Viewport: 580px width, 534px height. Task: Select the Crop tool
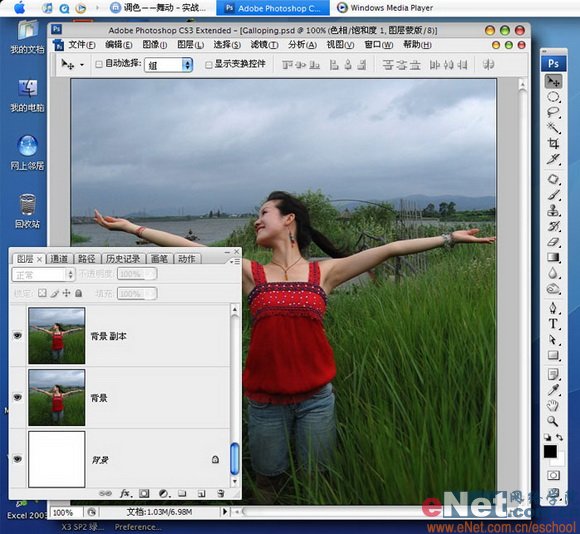pyautogui.click(x=553, y=143)
